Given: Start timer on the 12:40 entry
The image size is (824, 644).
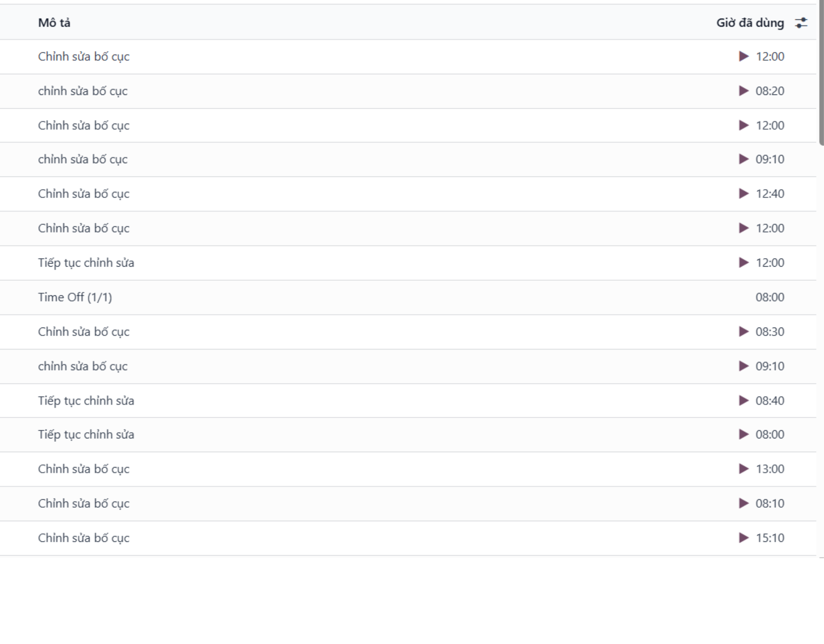Looking at the screenshot, I should (743, 194).
